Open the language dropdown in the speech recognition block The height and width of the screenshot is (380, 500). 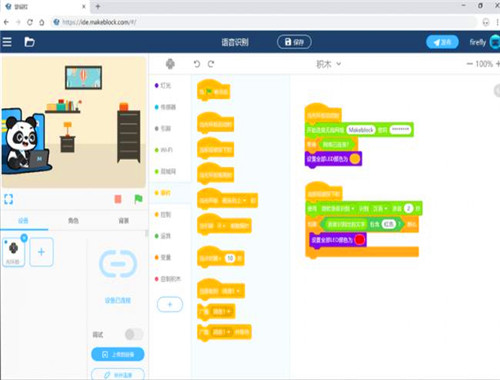(x=380, y=209)
